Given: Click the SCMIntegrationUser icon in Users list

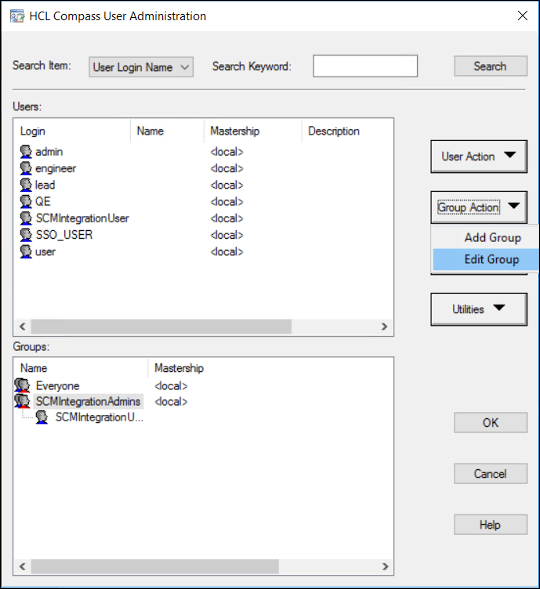Looking at the screenshot, I should point(26,218).
